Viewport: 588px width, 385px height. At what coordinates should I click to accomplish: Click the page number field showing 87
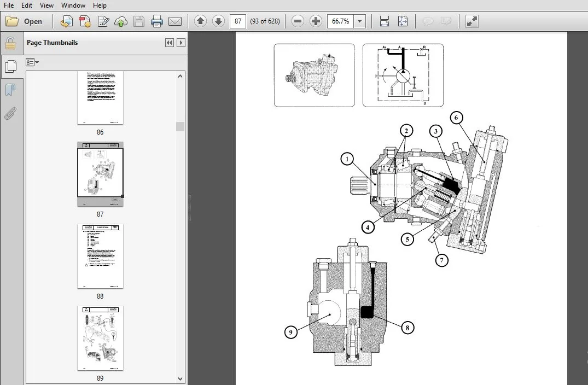(x=238, y=21)
